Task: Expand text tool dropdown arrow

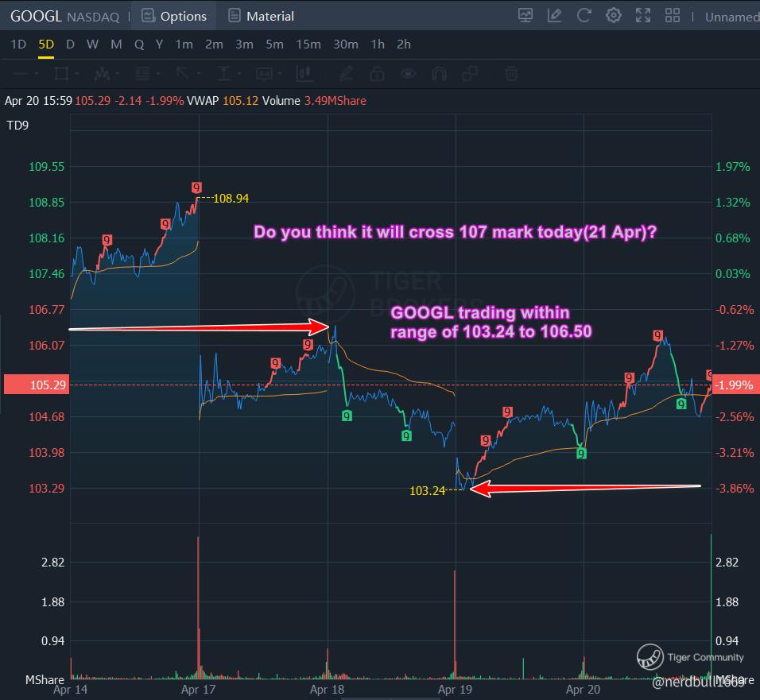Action: coord(239,74)
